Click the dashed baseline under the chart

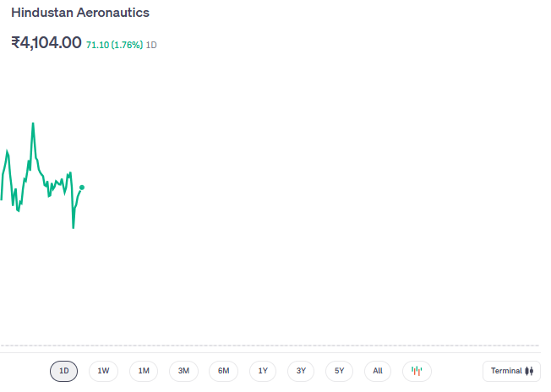pos(270,346)
